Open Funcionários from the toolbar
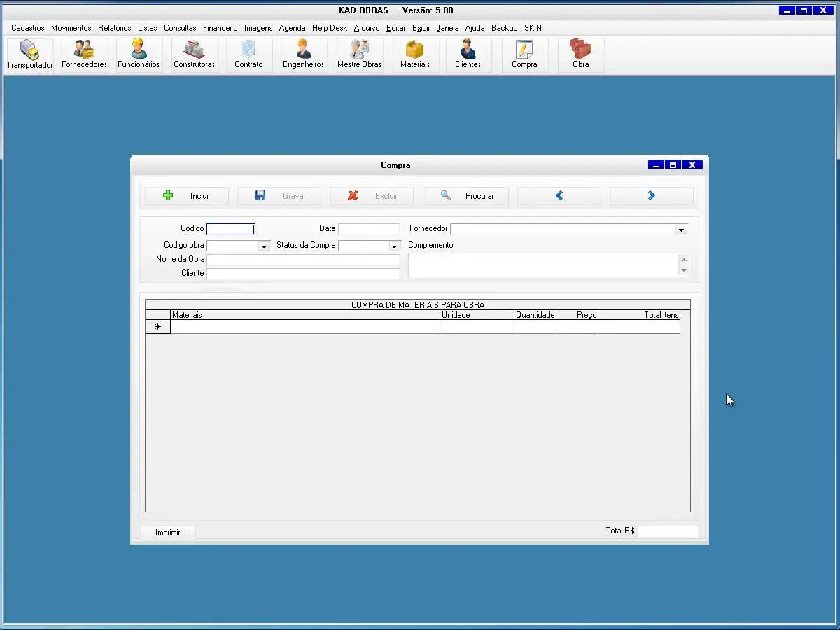The image size is (840, 630). coord(139,55)
